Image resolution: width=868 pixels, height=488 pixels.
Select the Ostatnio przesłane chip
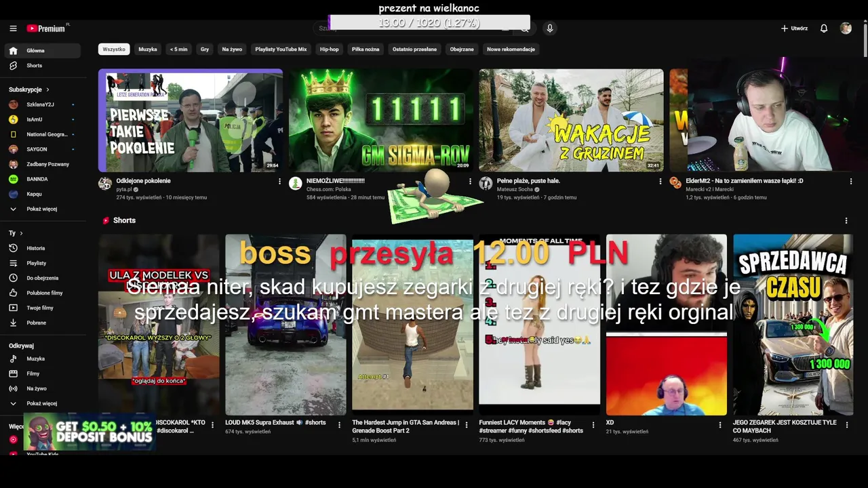click(x=414, y=49)
